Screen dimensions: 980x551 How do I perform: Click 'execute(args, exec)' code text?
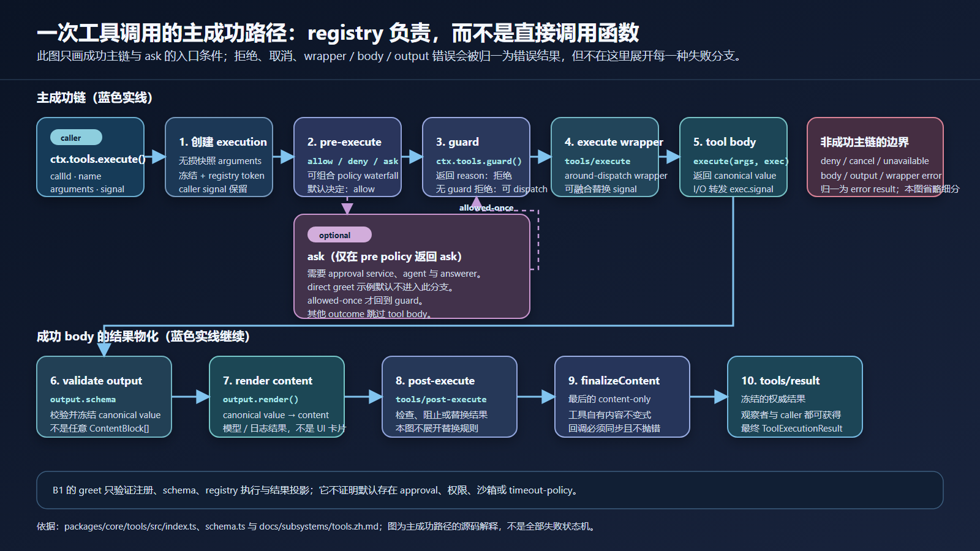pos(741,161)
